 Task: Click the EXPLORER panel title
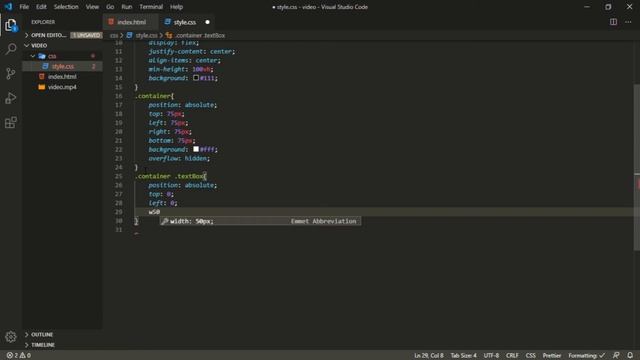coord(43,22)
